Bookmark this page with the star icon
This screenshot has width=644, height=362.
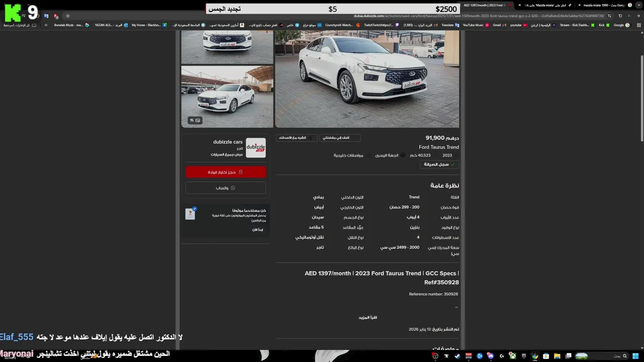[x=68, y=16]
